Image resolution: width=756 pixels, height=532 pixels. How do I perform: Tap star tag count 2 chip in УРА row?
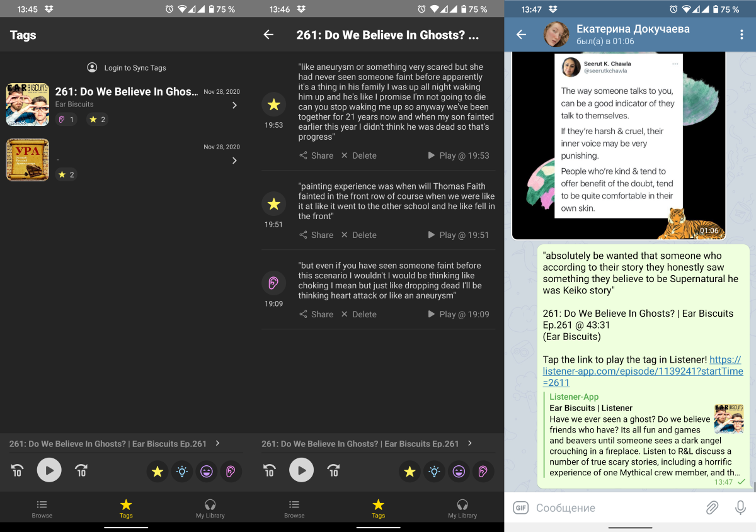(x=66, y=174)
